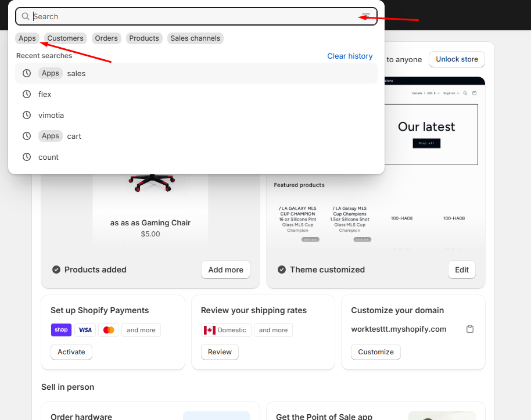Click Domestic shipping badge with Canada flag

[x=226, y=330]
